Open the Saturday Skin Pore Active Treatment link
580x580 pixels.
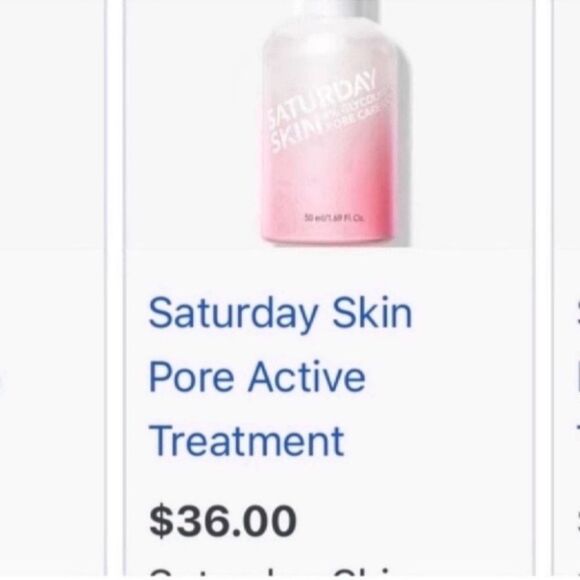280,377
